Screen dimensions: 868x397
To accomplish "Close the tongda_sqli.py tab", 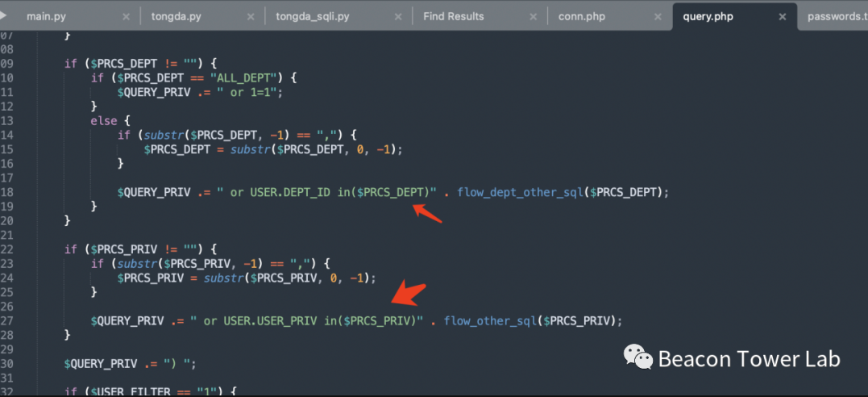I will click(x=399, y=17).
